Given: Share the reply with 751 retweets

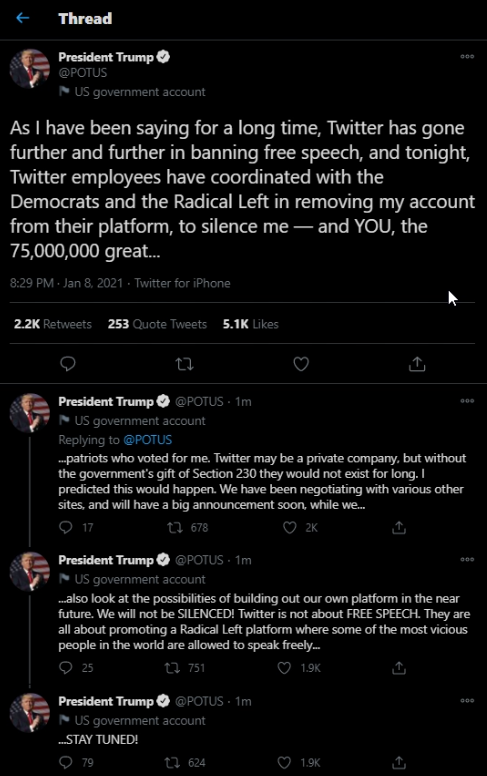Looking at the screenshot, I should coord(399,668).
